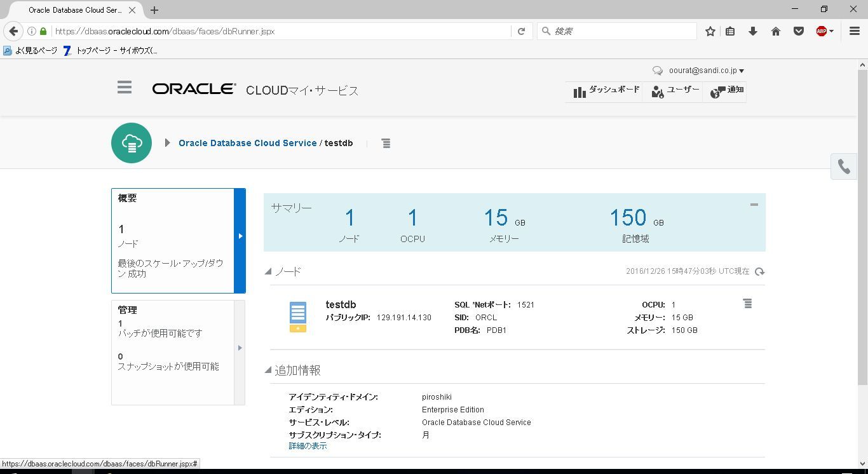Click the PDB name value PDB1
This screenshot has width=868, height=474.
pyautogui.click(x=496, y=330)
